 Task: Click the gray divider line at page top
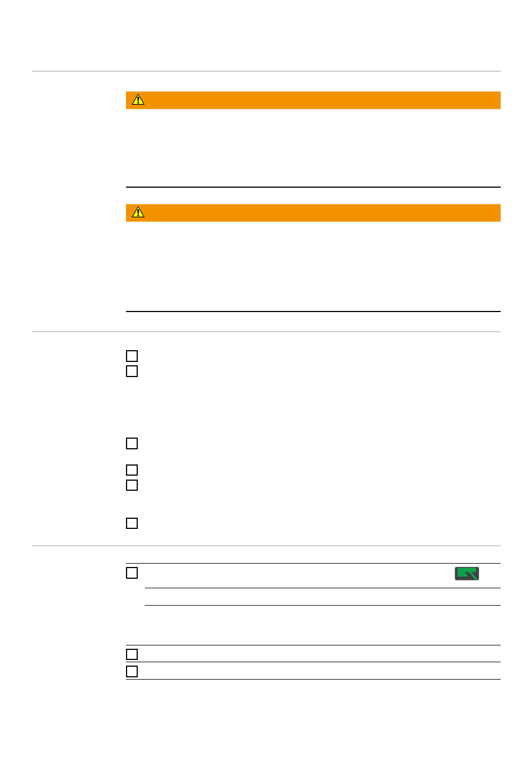coord(266,71)
